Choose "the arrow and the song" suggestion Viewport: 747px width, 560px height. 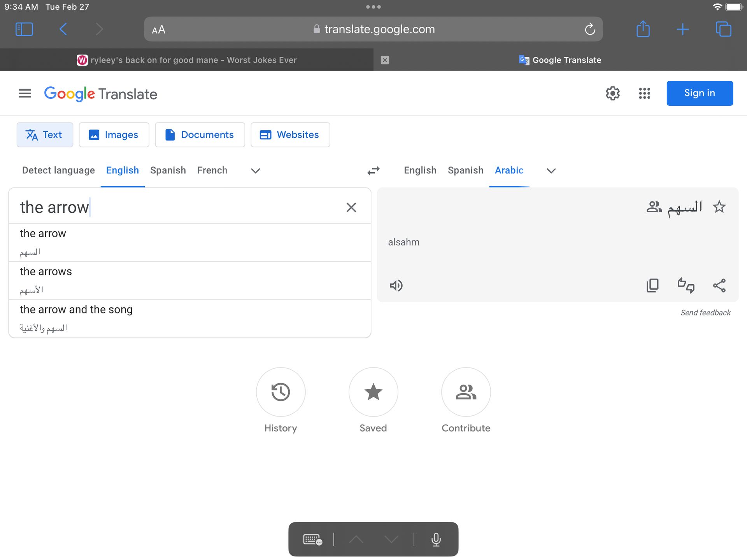pos(76,310)
